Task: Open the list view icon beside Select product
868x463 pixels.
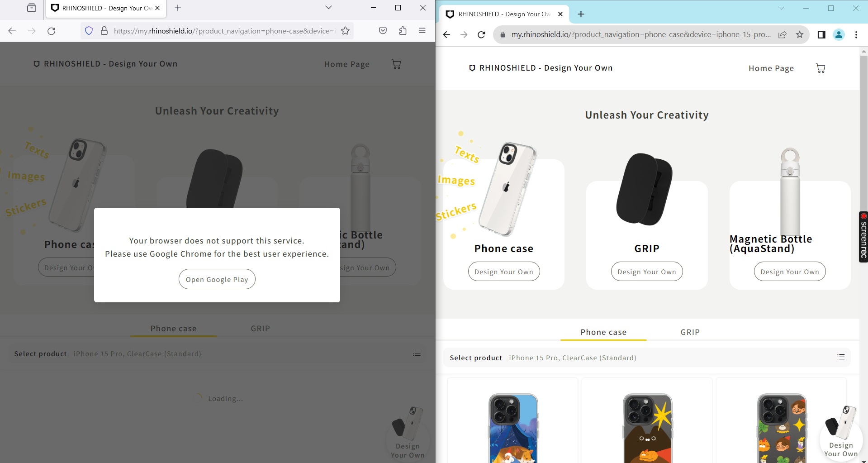Action: (x=841, y=357)
